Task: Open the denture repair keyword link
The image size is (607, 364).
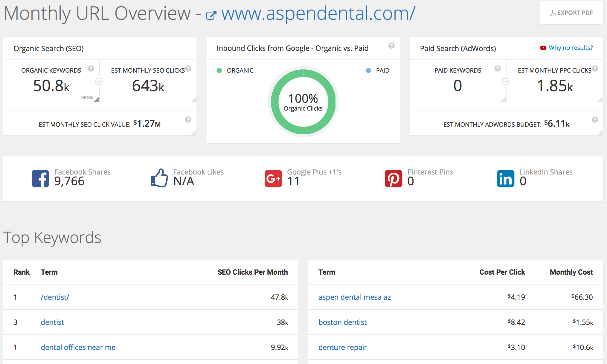Action: pos(343,347)
